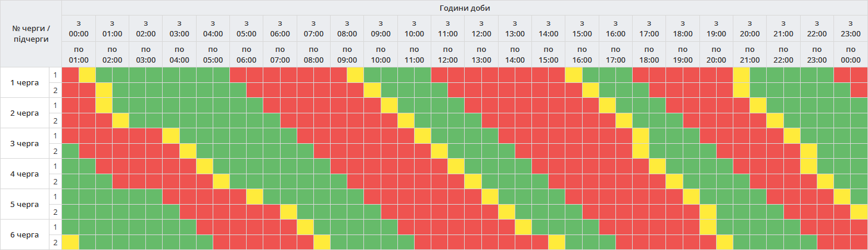
Task: Click the "по 05:00" header cell
Action: tap(213, 54)
